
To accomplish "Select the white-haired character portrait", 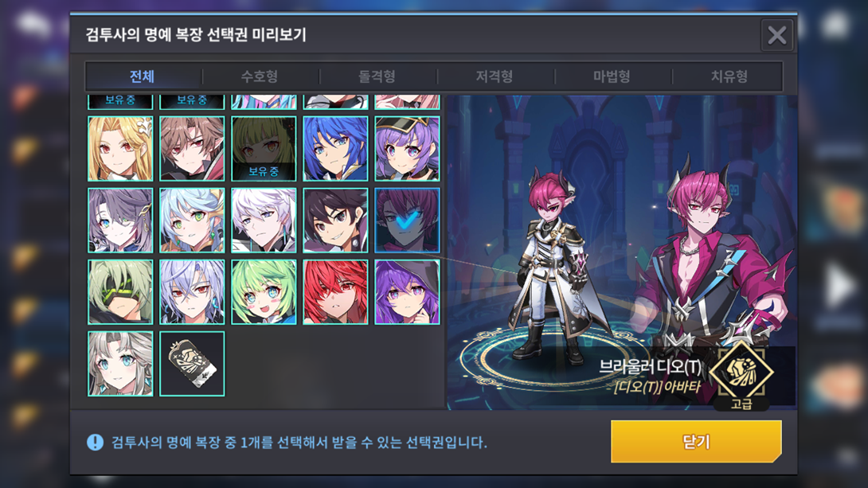I will click(264, 221).
